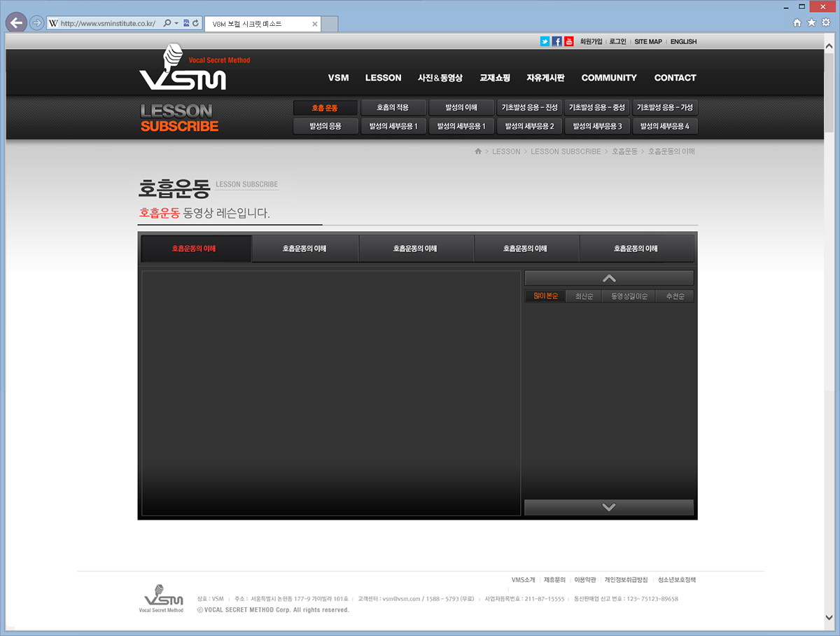Click the VSM logo in header
The width and height of the screenshot is (840, 636).
pyautogui.click(x=183, y=70)
